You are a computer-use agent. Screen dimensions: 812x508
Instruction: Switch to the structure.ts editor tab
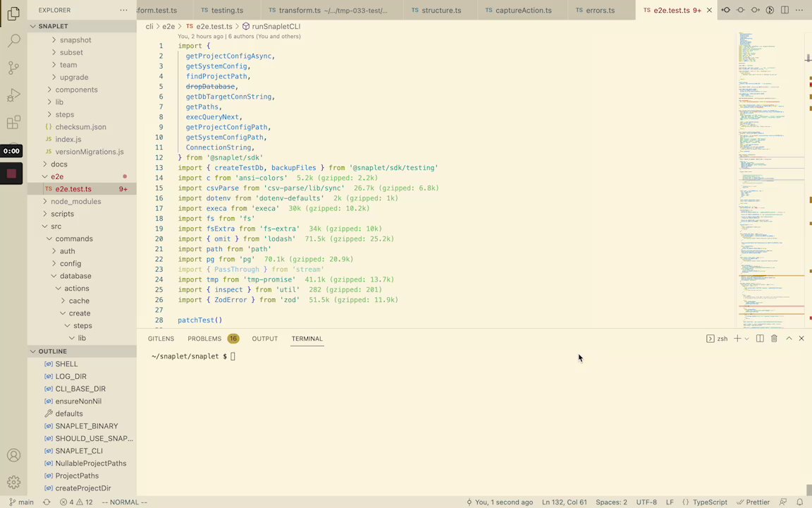click(441, 10)
